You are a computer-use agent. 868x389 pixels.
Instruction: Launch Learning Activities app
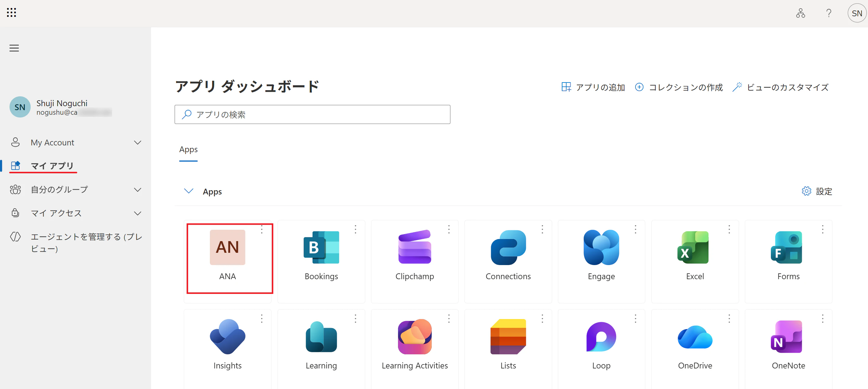[415, 349]
